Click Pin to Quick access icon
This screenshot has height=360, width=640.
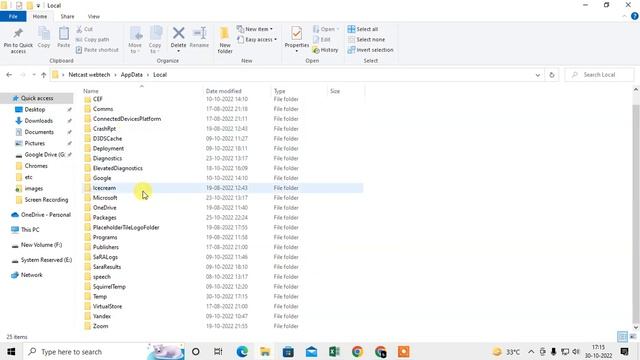18,40
